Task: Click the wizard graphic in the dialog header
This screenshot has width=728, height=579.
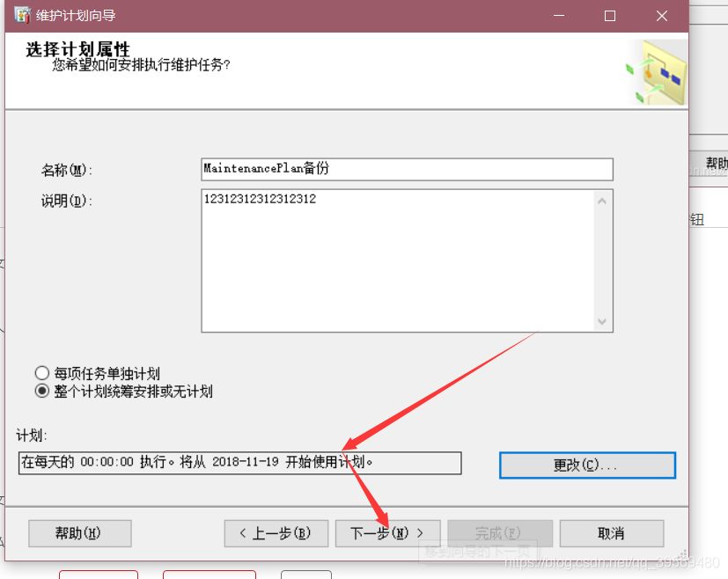Action: point(655,70)
